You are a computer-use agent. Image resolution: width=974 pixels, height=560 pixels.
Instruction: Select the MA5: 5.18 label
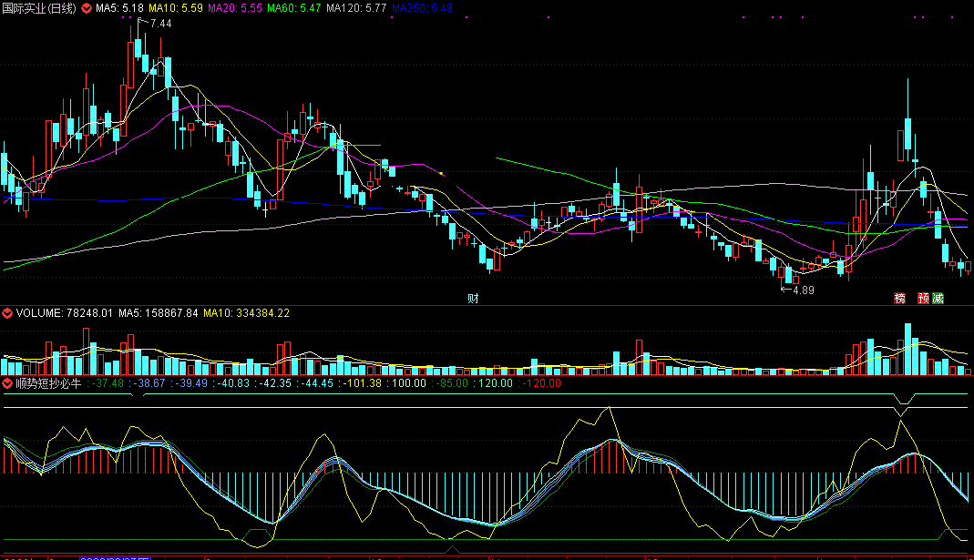(119, 8)
